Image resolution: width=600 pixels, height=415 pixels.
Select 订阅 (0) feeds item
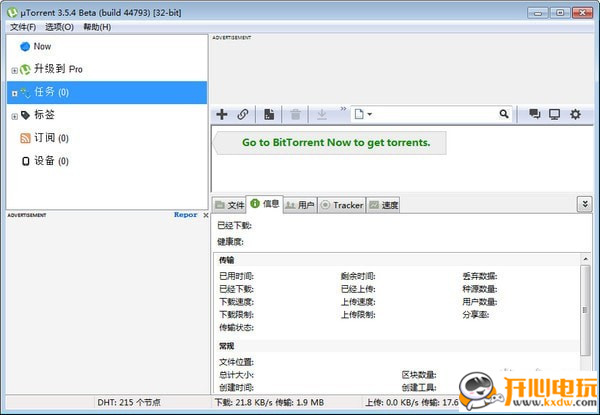[x=107, y=138]
